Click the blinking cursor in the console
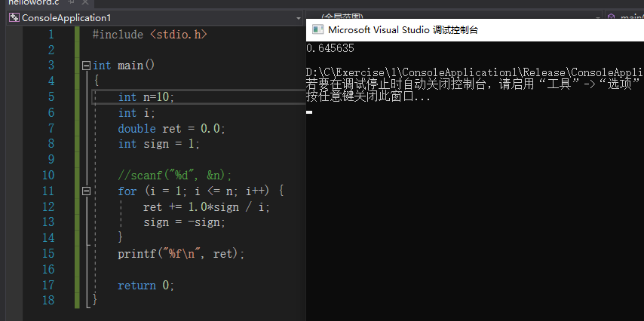Viewport: 644px width, 321px height. [x=309, y=112]
